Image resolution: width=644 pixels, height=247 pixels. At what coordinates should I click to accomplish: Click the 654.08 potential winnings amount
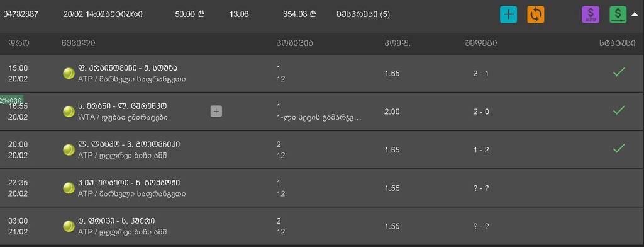[x=299, y=14]
